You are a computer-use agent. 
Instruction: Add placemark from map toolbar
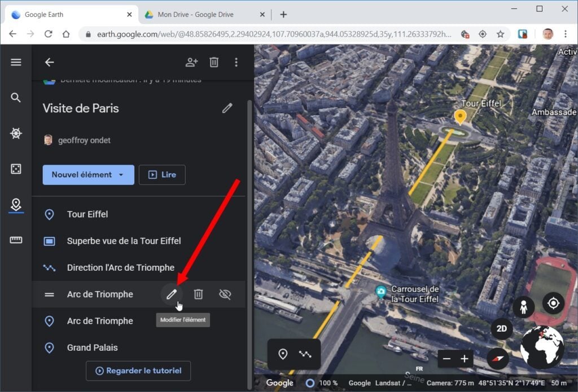[283, 354]
